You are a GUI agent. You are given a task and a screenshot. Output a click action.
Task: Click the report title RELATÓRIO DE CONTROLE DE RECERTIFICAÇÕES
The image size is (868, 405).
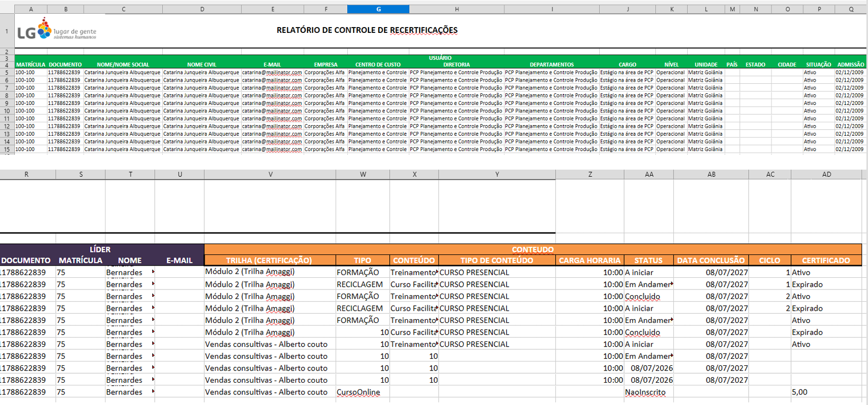coord(367,30)
